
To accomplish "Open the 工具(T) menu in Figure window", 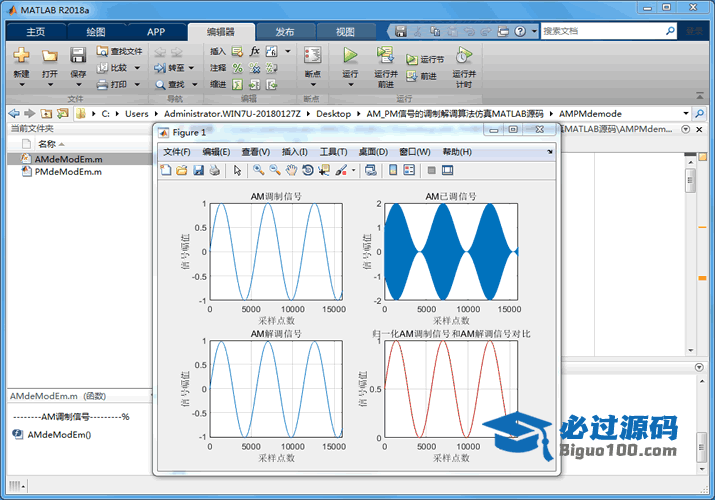I will tap(333, 152).
